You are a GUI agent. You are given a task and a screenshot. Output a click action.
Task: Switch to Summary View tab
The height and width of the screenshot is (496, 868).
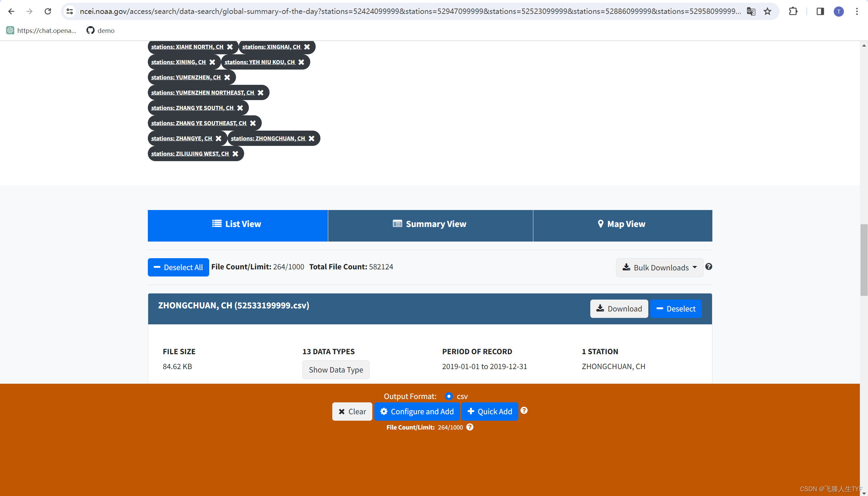(x=430, y=224)
